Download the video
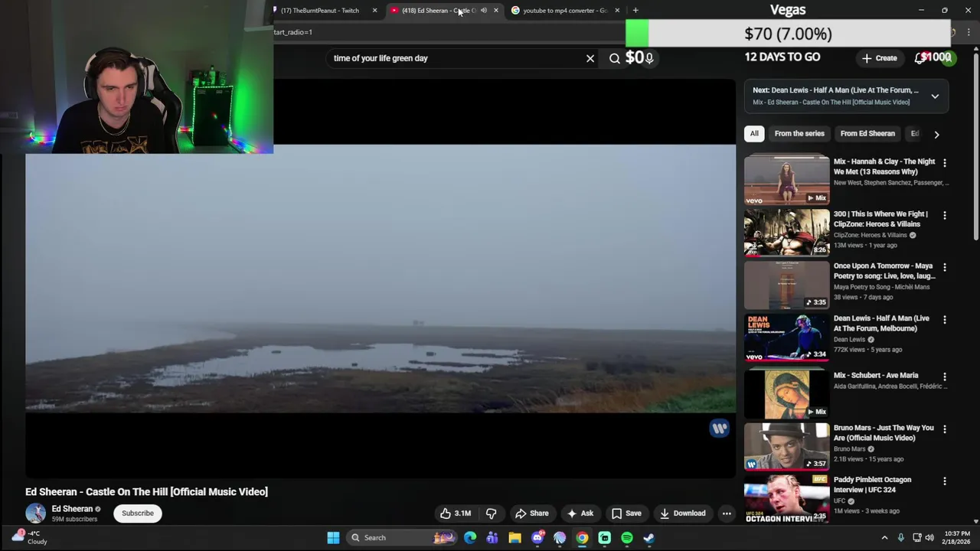Image resolution: width=980 pixels, height=551 pixels. pos(682,514)
